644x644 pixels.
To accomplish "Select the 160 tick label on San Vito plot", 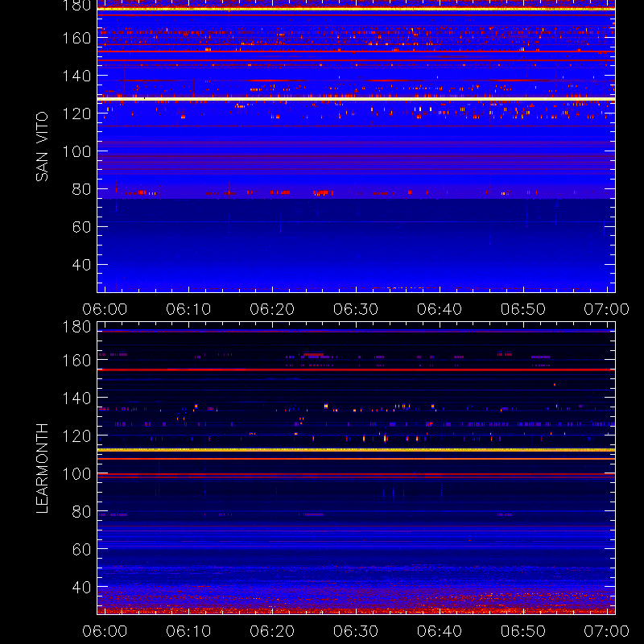I will [x=76, y=38].
